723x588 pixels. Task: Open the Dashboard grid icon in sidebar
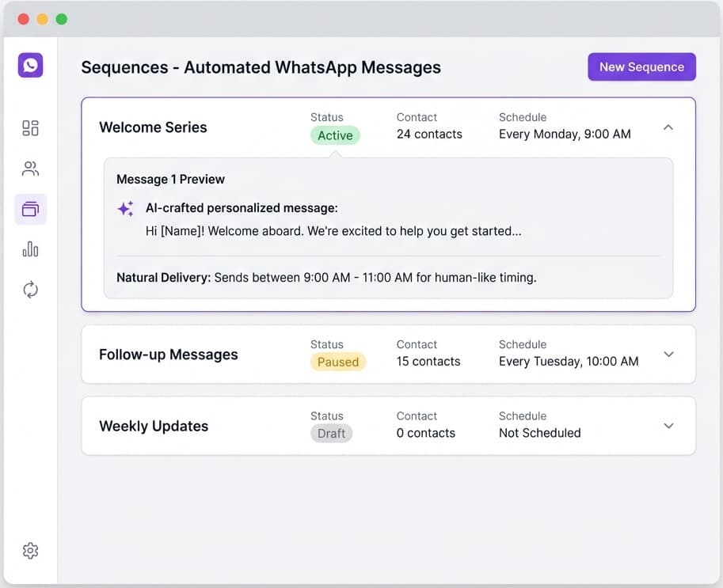click(x=30, y=127)
